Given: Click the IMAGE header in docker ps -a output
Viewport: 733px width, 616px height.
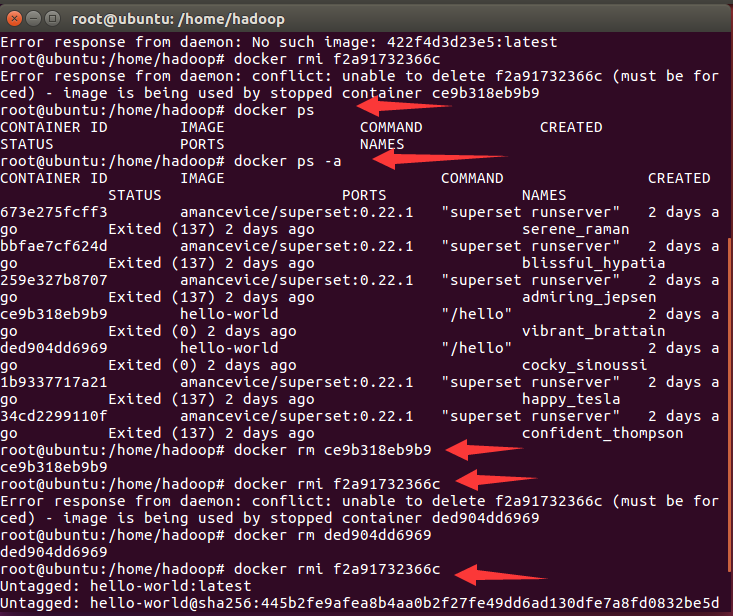Looking at the screenshot, I should point(202,179).
